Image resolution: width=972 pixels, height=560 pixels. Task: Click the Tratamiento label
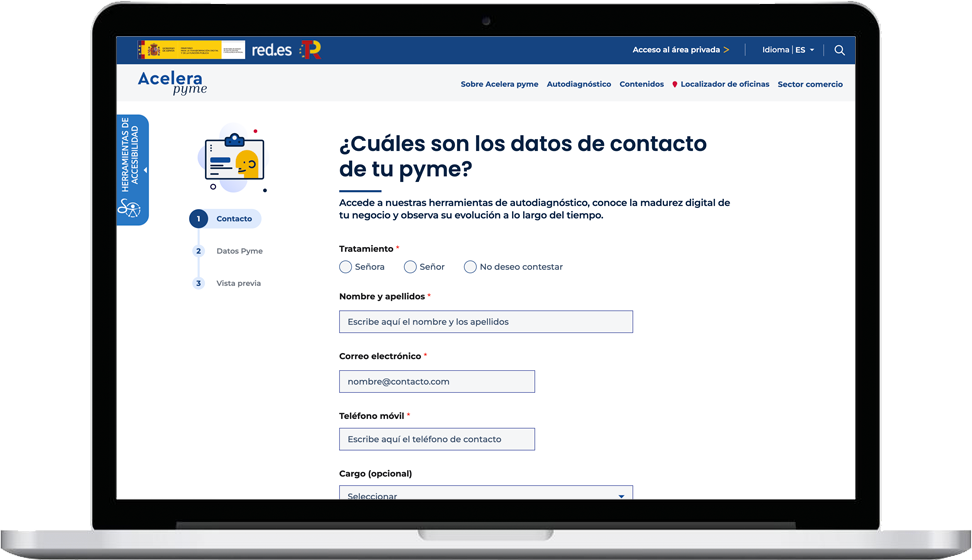tap(366, 249)
